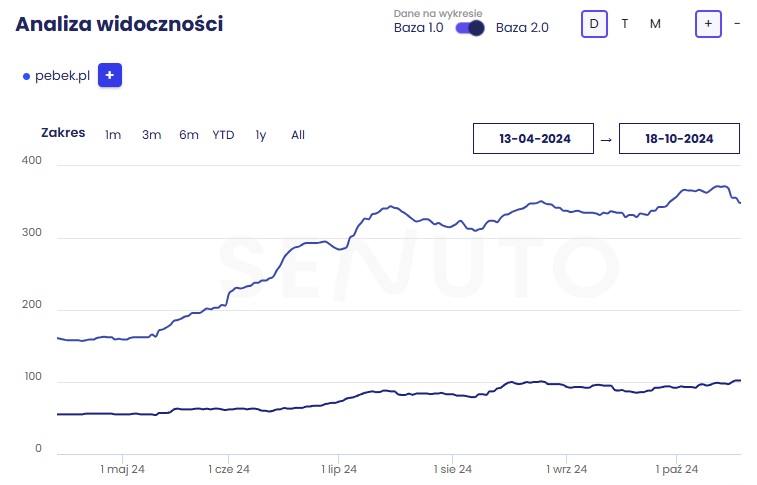This screenshot has height=485, width=757.
Task: Switch to the M monthly view
Action: 655,24
